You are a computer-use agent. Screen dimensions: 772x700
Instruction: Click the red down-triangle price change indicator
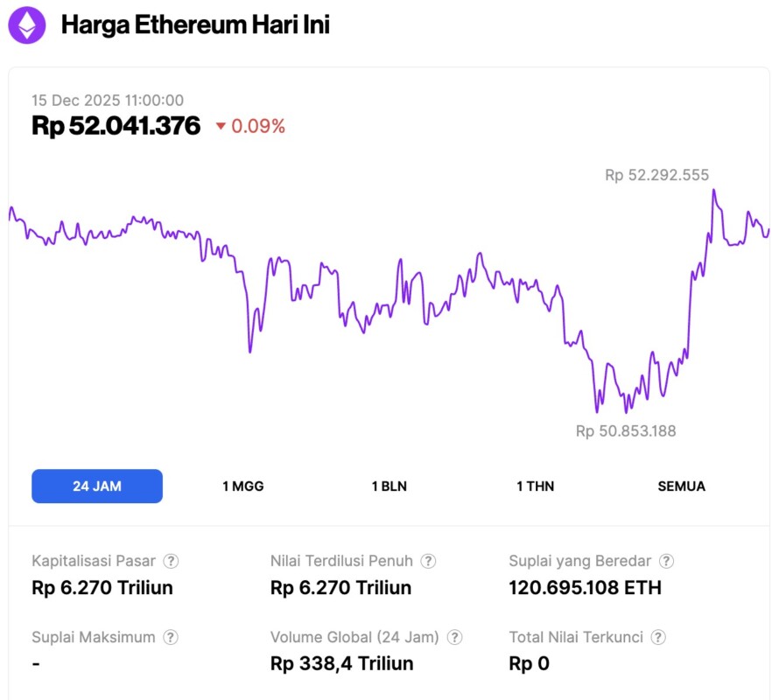click(221, 127)
